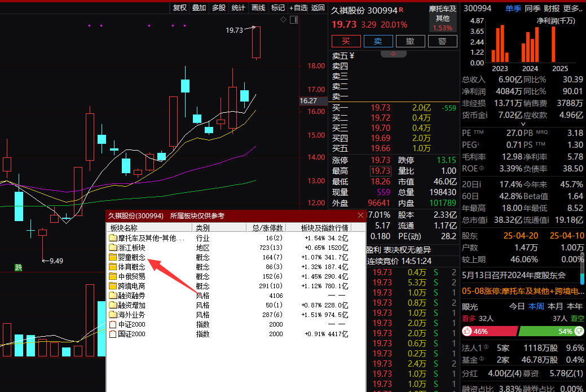Click the boxed 最高 19.73 value

tap(381, 171)
